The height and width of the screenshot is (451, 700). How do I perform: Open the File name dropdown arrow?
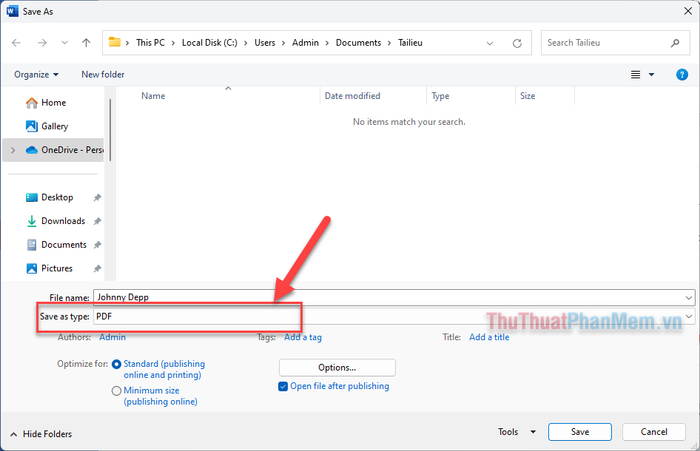pyautogui.click(x=688, y=297)
